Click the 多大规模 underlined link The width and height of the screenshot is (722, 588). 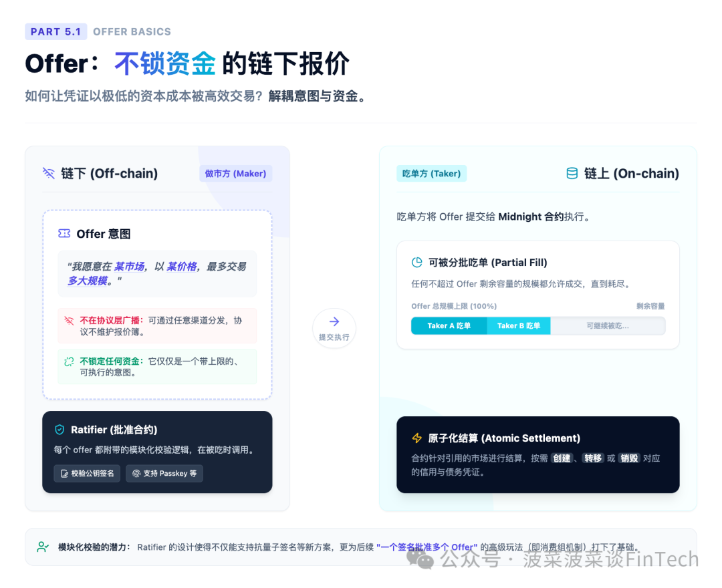(88, 281)
